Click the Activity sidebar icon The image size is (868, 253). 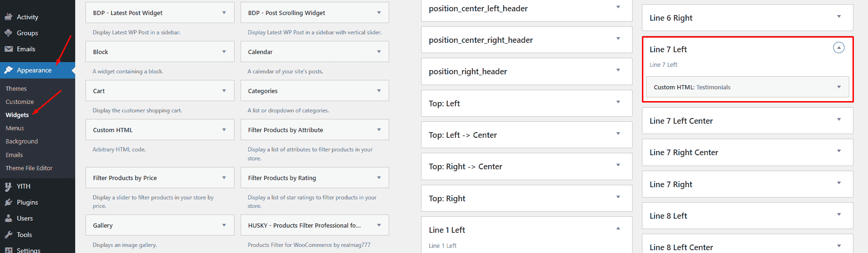(8, 17)
